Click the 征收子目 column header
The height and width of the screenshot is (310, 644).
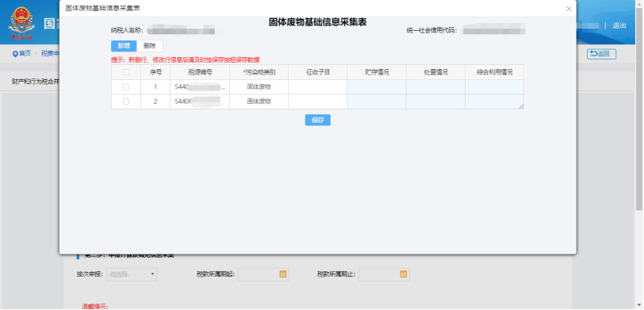(317, 72)
